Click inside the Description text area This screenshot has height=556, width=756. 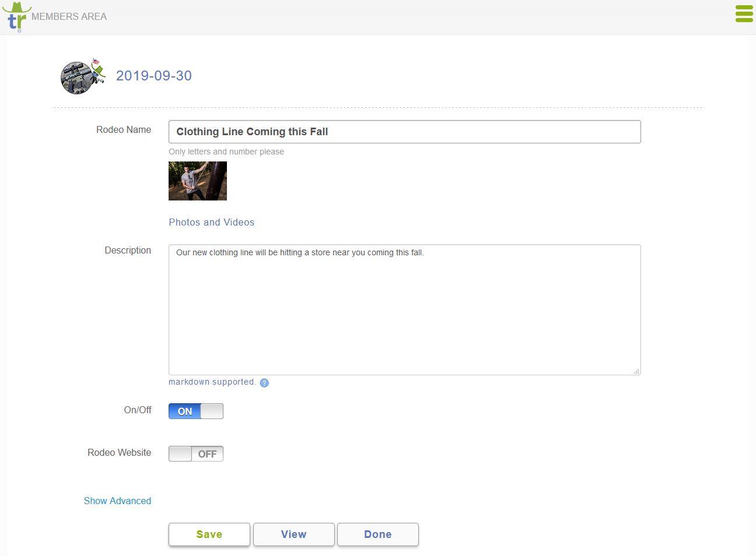pyautogui.click(x=405, y=309)
